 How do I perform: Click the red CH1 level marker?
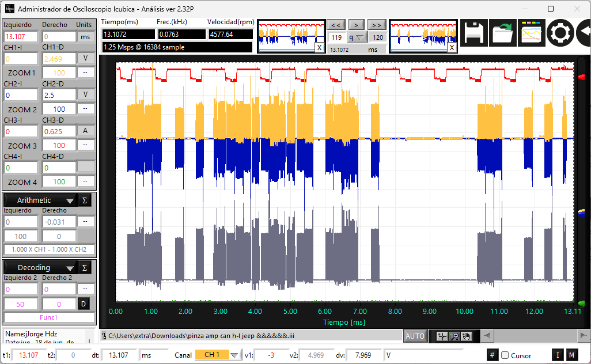point(581,77)
